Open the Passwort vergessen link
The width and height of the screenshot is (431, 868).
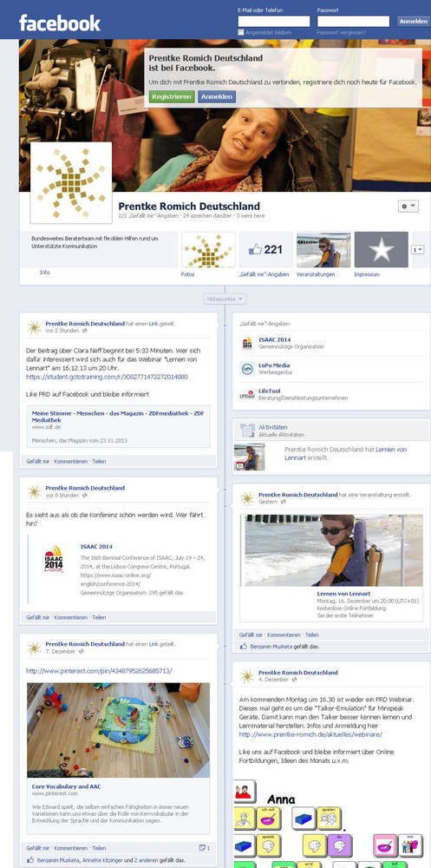coord(341,33)
